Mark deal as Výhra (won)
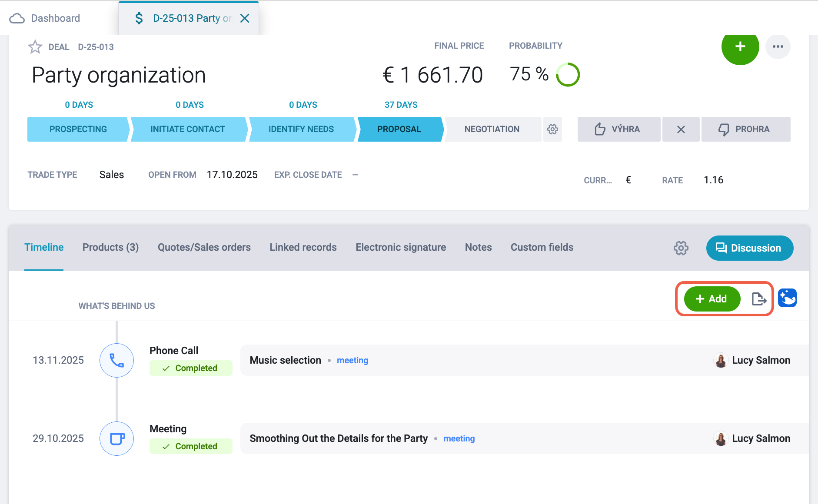The image size is (818, 504). [619, 129]
